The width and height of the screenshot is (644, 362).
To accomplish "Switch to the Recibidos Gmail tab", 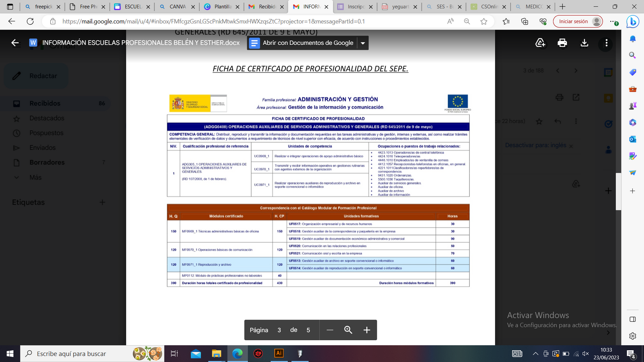I will coord(265,7).
